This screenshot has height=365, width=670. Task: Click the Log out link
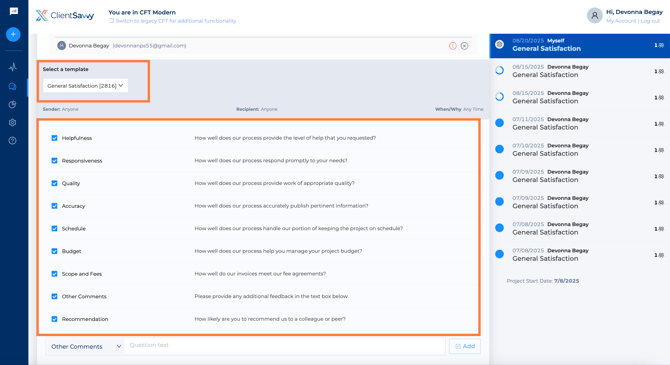pyautogui.click(x=650, y=21)
